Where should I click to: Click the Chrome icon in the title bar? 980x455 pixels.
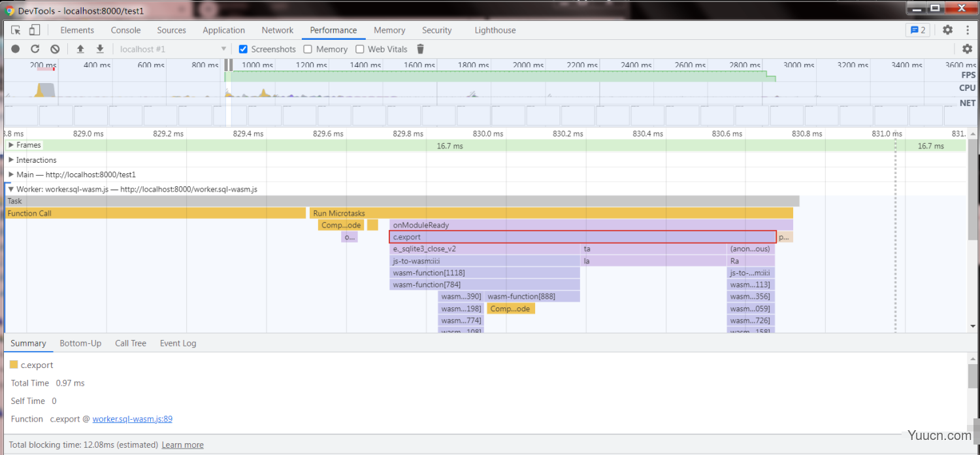tap(10, 10)
